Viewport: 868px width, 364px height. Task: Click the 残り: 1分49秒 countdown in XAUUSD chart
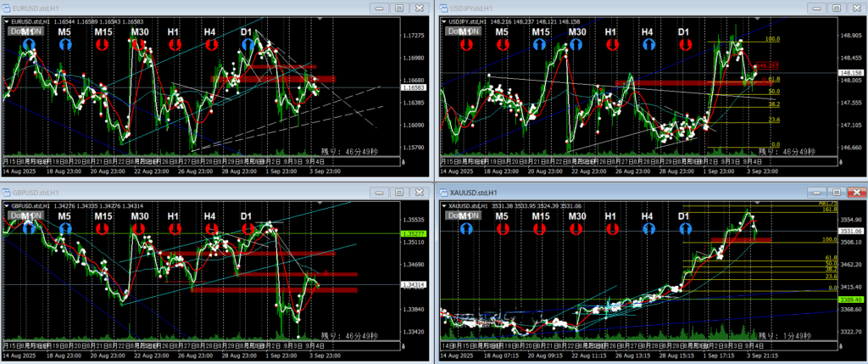pyautogui.click(x=784, y=336)
